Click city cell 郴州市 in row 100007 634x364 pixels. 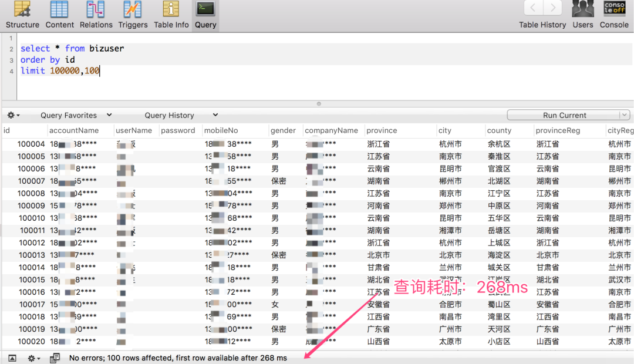pyautogui.click(x=450, y=181)
